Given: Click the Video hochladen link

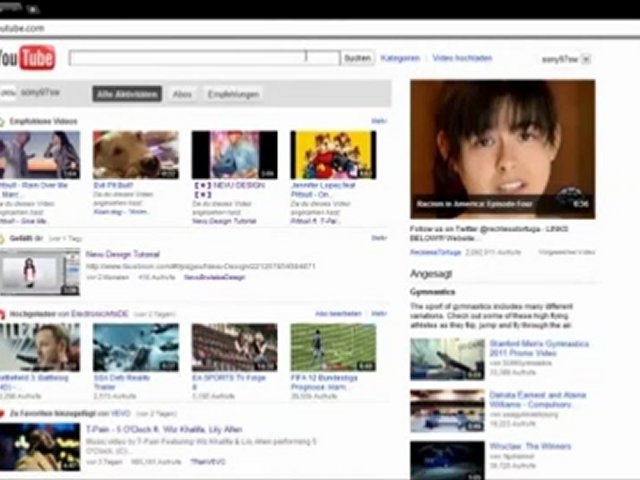Looking at the screenshot, I should (462, 59).
